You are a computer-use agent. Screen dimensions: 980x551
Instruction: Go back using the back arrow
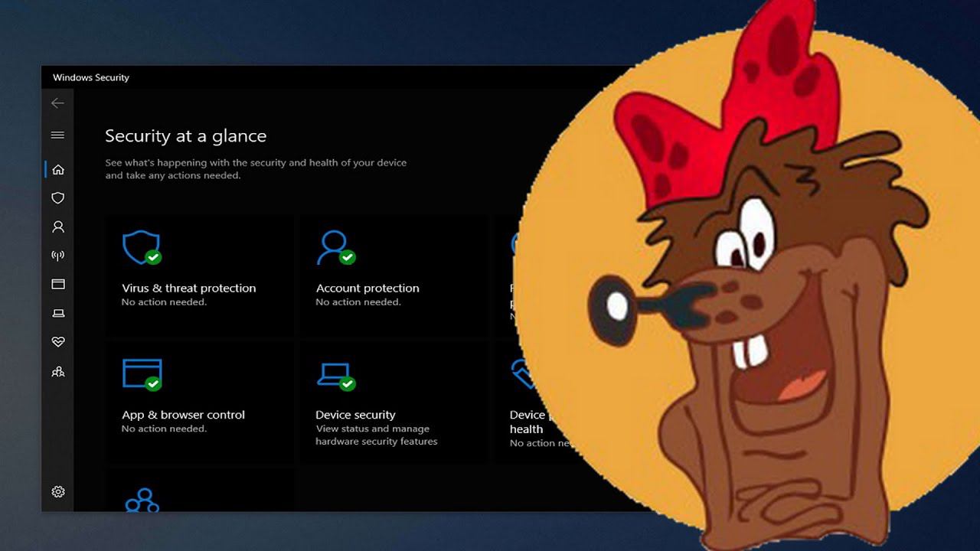point(57,103)
